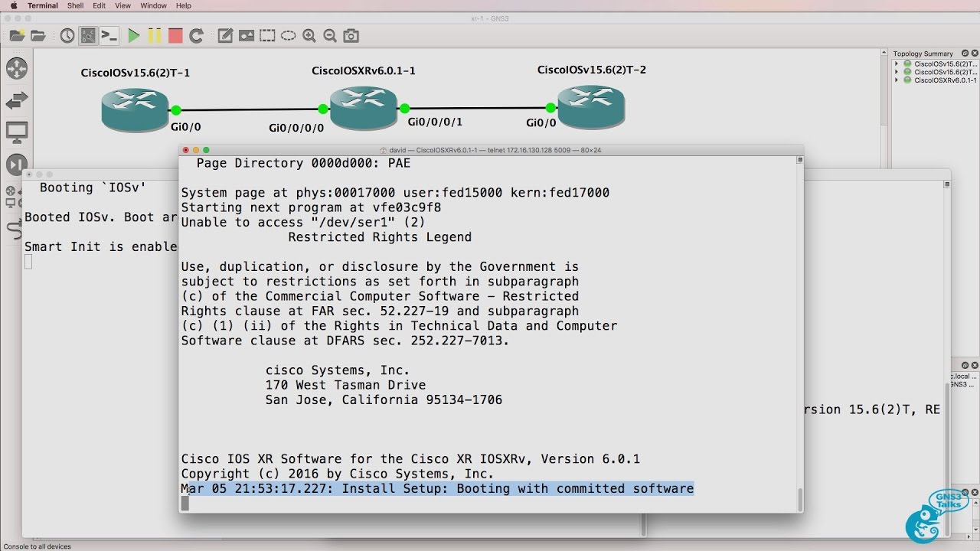Select router CiscoIOSv15.6(2)T-2 on canvas
The image size is (980, 551).
[590, 106]
